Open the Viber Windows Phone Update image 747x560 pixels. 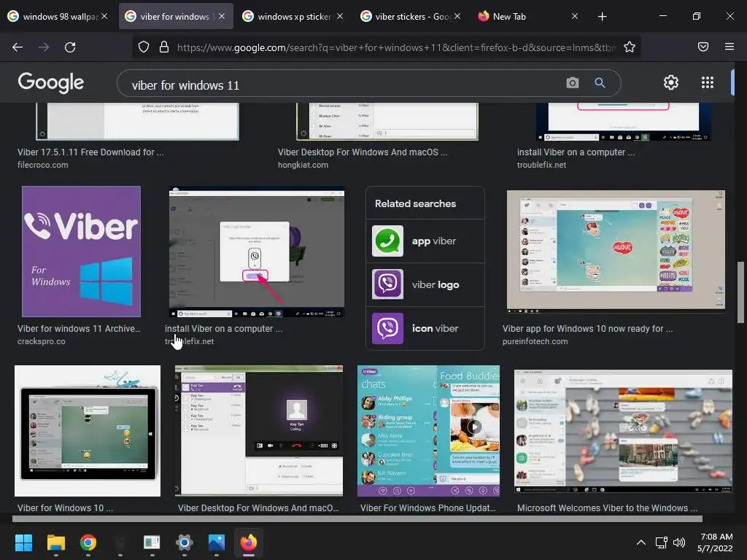tap(428, 431)
